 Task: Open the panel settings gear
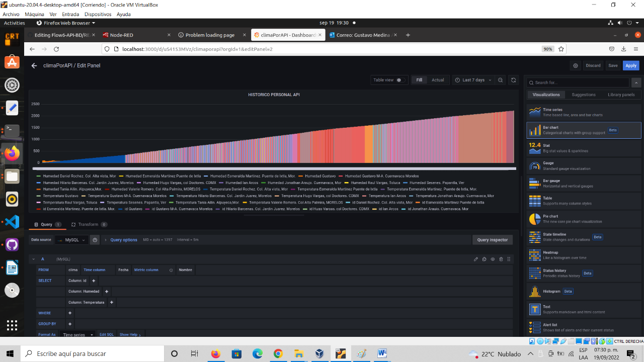(574, 65)
